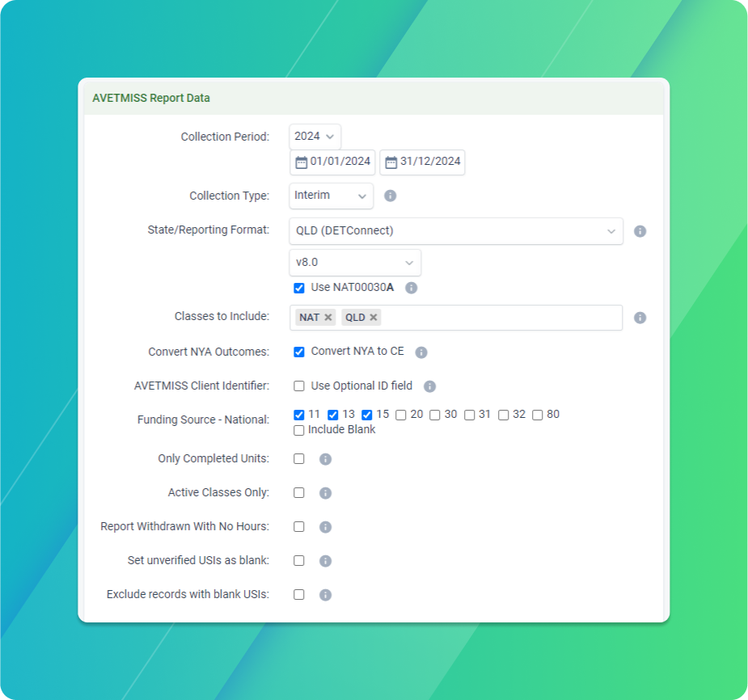The height and width of the screenshot is (700, 748).
Task: Expand the Collection Type dropdown showing Interim
Action: (331, 195)
